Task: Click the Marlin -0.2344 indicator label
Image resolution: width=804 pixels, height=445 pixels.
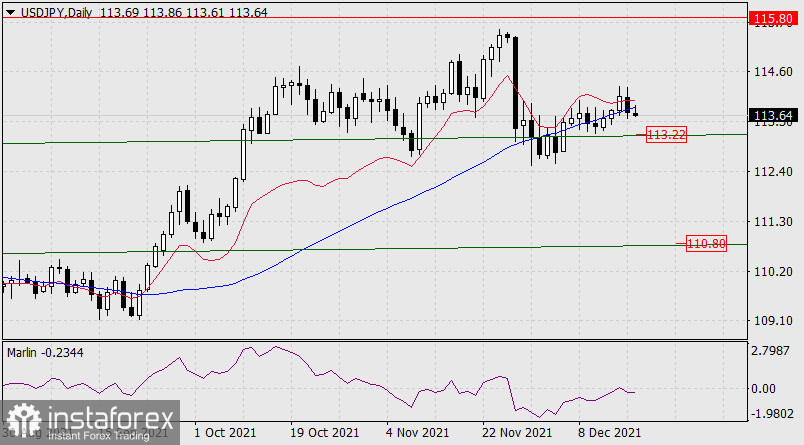Action: click(45, 353)
